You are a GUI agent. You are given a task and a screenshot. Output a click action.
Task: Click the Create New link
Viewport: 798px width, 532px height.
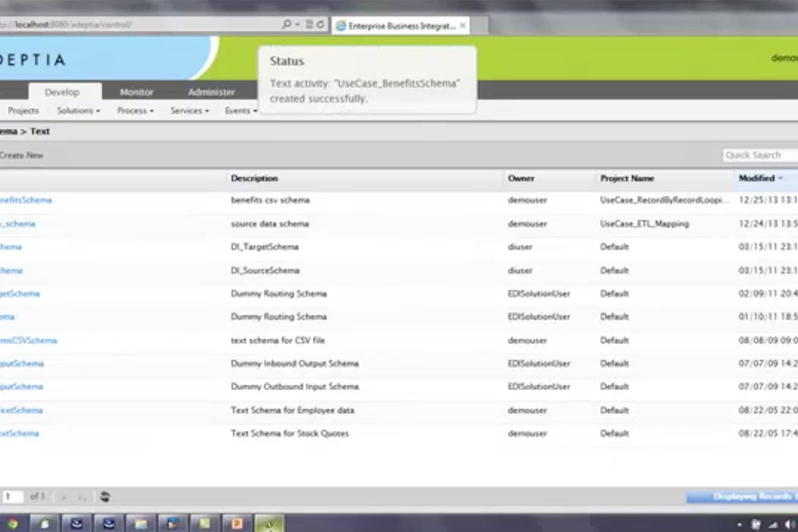tap(21, 155)
